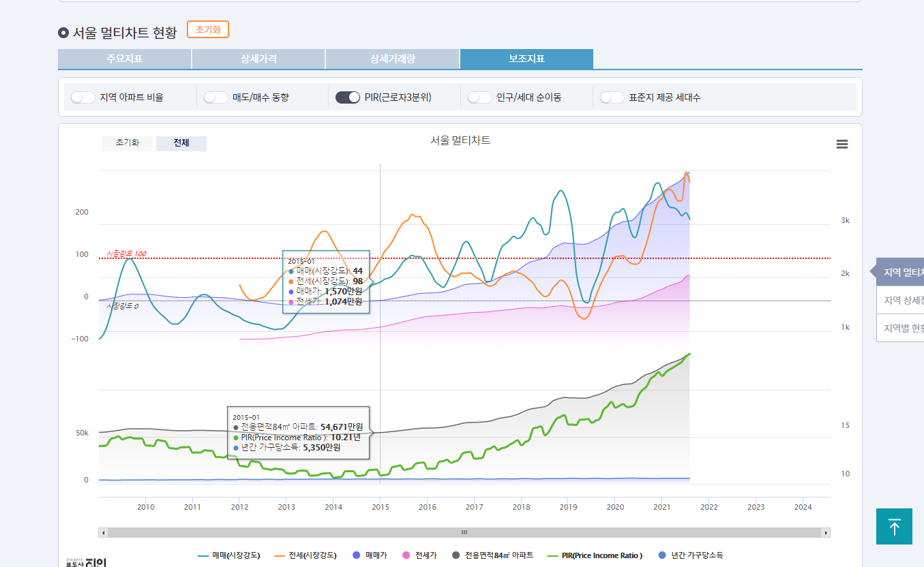This screenshot has height=567, width=924.
Task: Switch to the 상세가격 tab
Action: click(x=258, y=59)
